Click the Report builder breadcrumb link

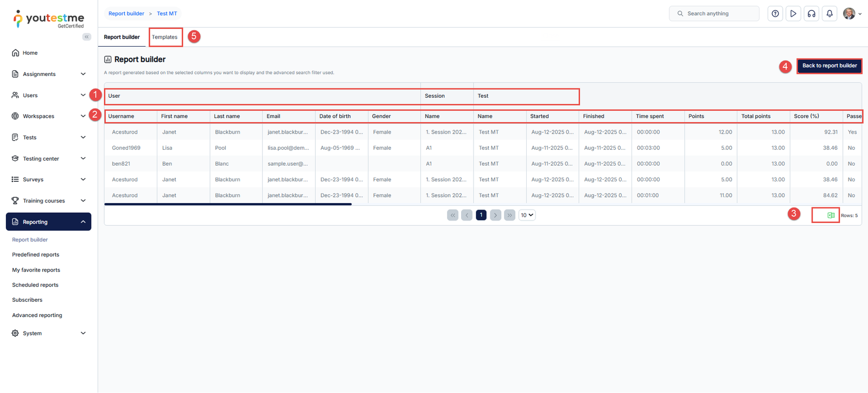click(126, 14)
